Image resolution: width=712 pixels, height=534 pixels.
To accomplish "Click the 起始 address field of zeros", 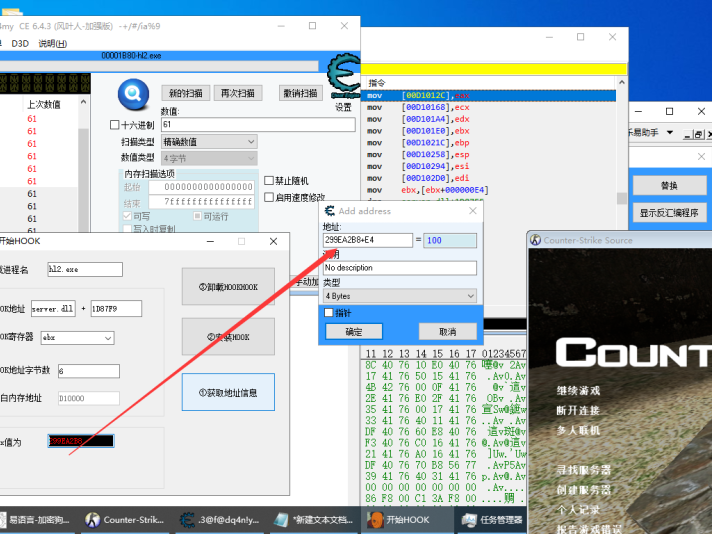I will tap(202, 187).
